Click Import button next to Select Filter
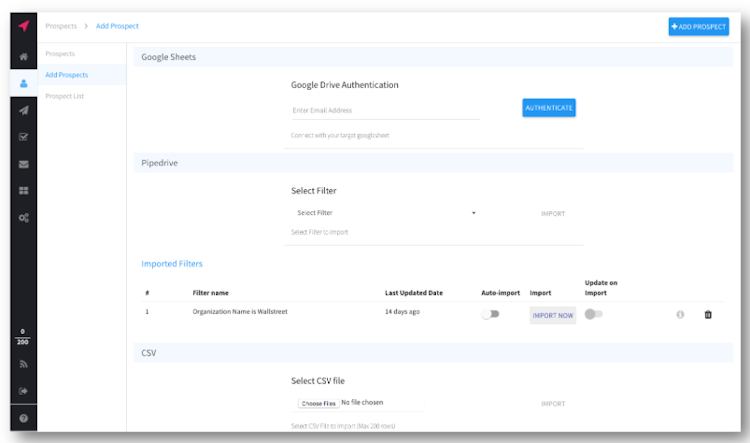 [x=553, y=213]
